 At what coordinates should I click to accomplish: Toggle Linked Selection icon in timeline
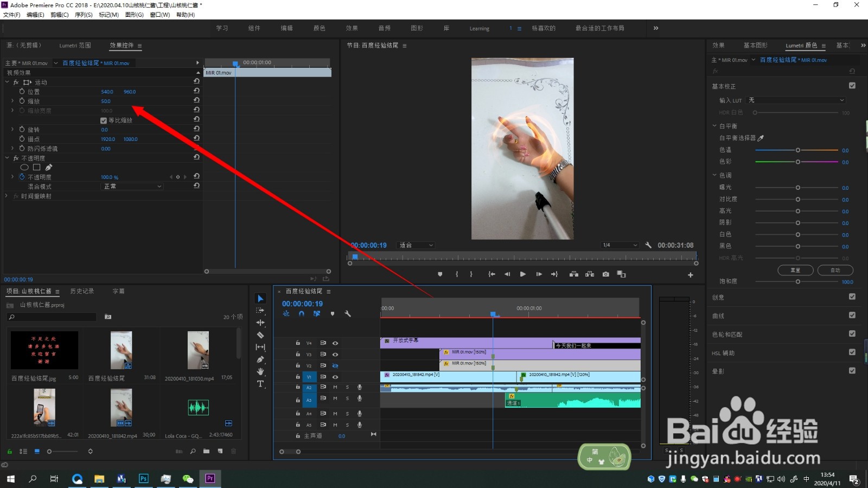click(317, 314)
